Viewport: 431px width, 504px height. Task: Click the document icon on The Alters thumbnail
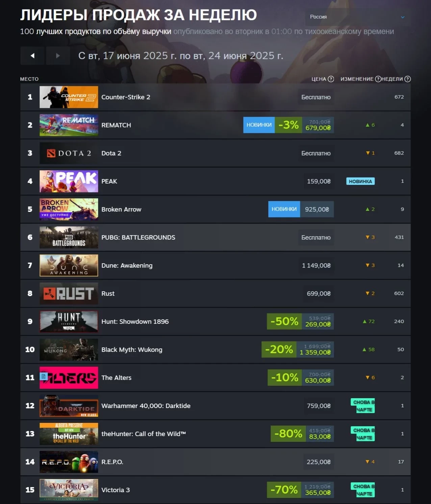(44, 376)
